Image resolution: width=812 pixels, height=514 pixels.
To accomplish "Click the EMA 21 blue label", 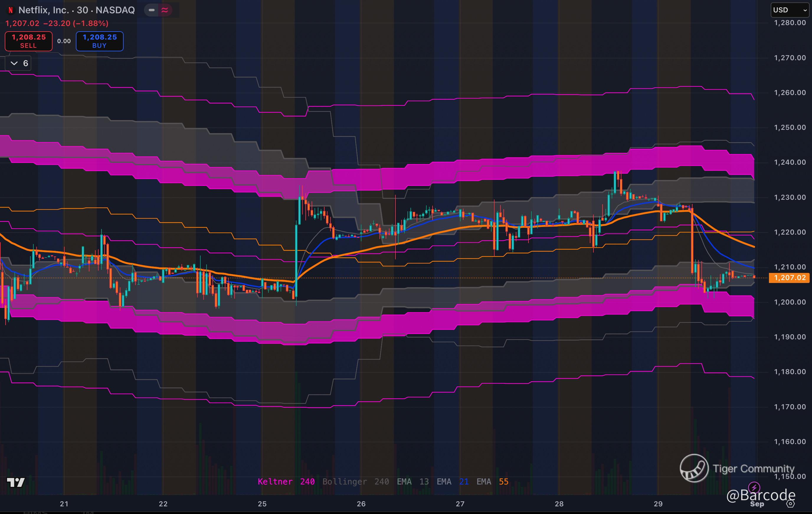I will pyautogui.click(x=452, y=482).
